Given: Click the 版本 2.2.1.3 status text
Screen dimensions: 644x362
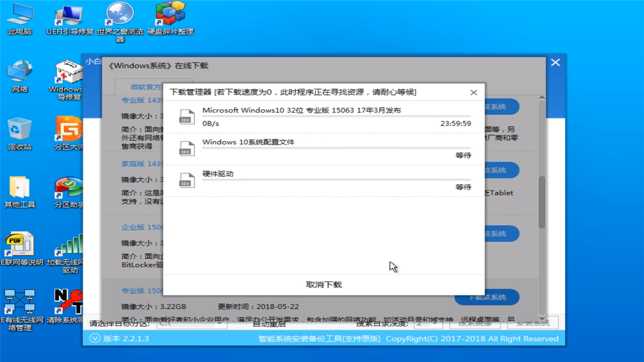Looking at the screenshot, I should tap(126, 339).
